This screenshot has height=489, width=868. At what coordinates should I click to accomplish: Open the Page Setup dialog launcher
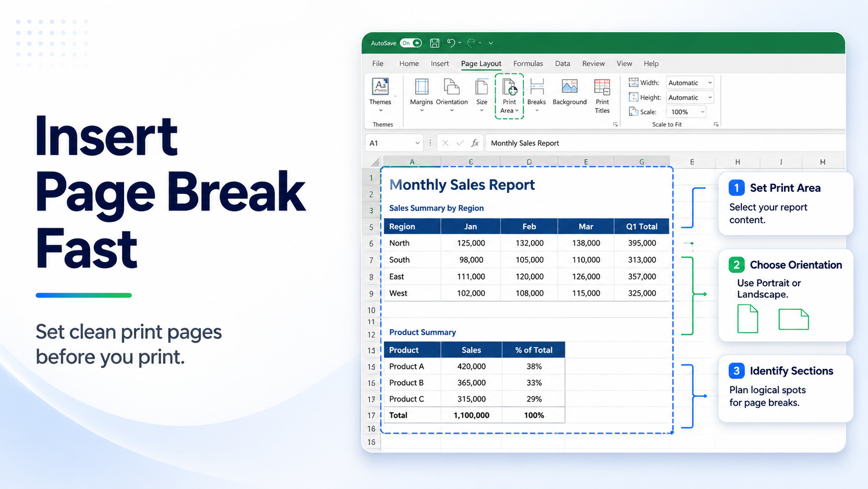[x=615, y=125]
